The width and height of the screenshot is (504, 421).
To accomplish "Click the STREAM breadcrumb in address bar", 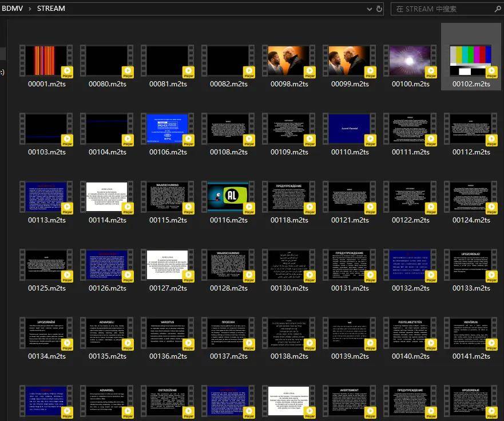I will (x=51, y=9).
